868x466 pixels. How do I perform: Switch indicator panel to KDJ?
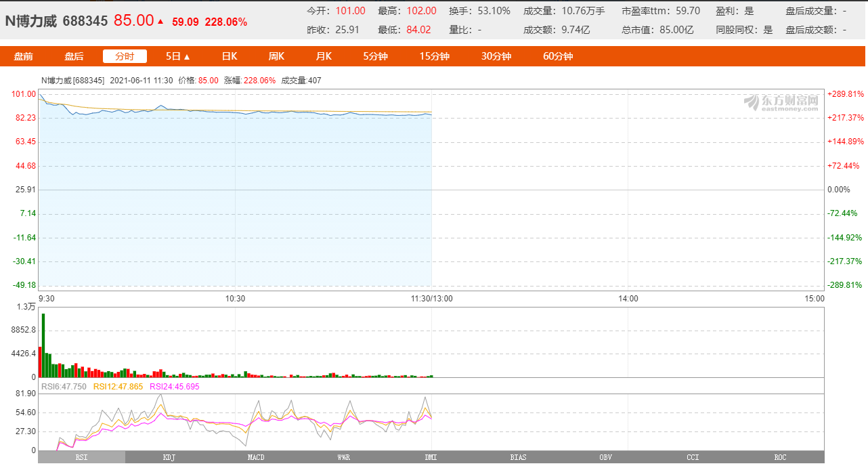coord(169,458)
